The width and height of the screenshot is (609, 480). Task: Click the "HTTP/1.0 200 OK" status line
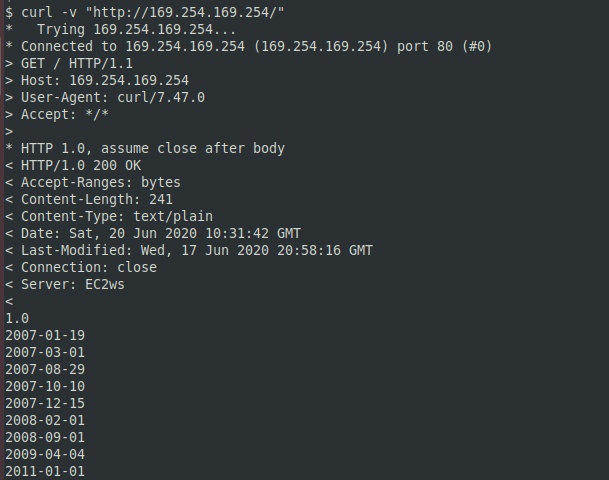(81, 165)
